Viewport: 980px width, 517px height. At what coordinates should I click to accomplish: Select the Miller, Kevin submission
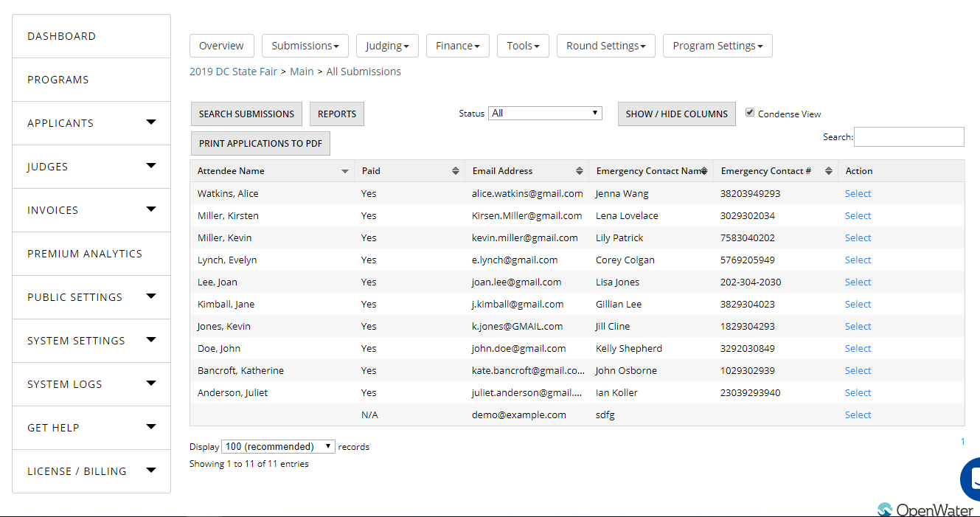tap(858, 237)
